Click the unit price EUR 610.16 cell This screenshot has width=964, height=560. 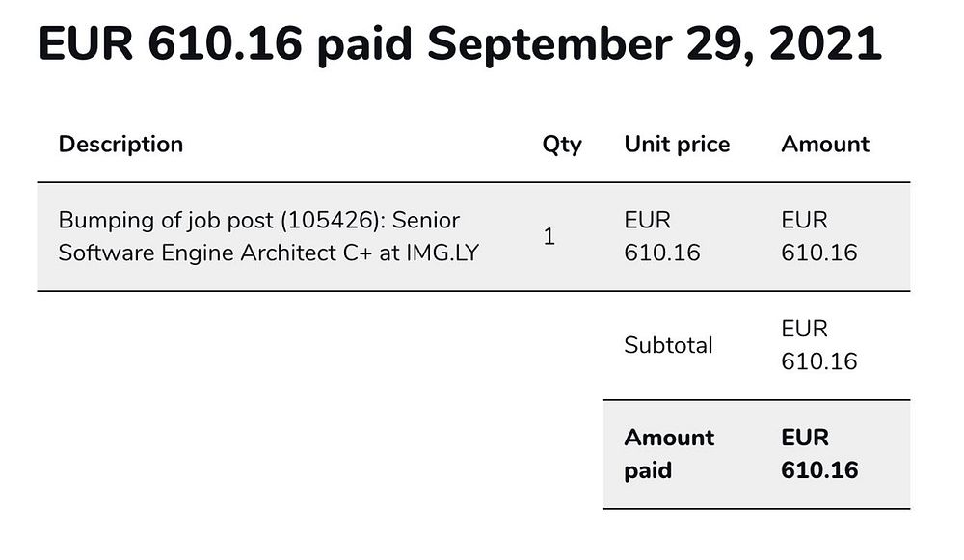click(662, 237)
